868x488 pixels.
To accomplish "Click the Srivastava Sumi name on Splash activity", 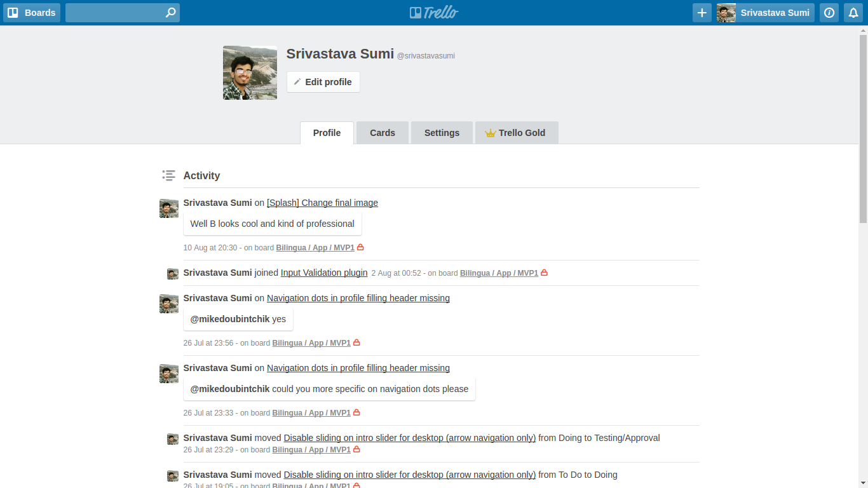I will [x=218, y=203].
